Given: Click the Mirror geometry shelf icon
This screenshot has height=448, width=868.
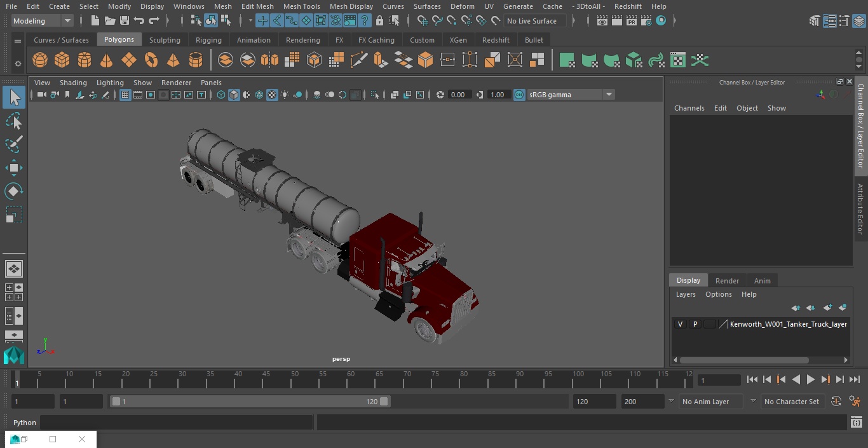Looking at the screenshot, I should pyautogui.click(x=269, y=60).
